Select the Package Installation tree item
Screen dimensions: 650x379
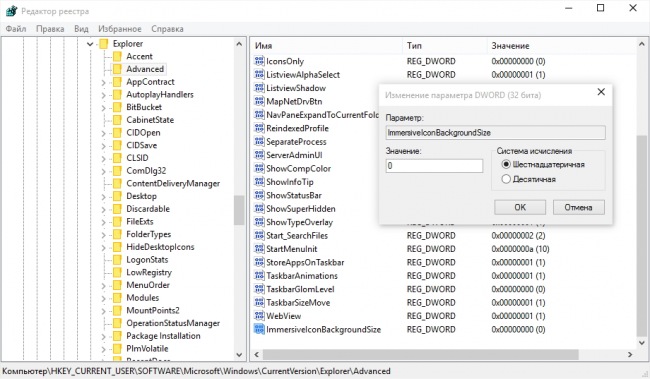(163, 336)
